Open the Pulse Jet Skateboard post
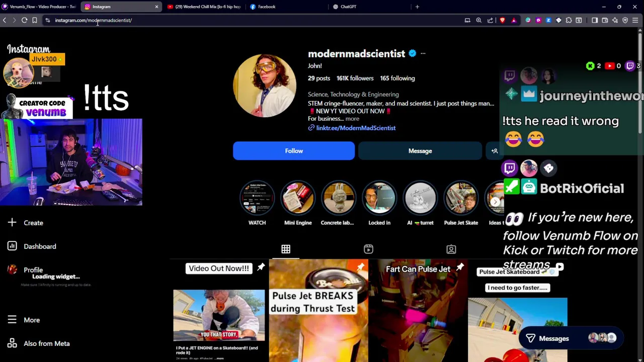644x362 pixels. [518, 310]
